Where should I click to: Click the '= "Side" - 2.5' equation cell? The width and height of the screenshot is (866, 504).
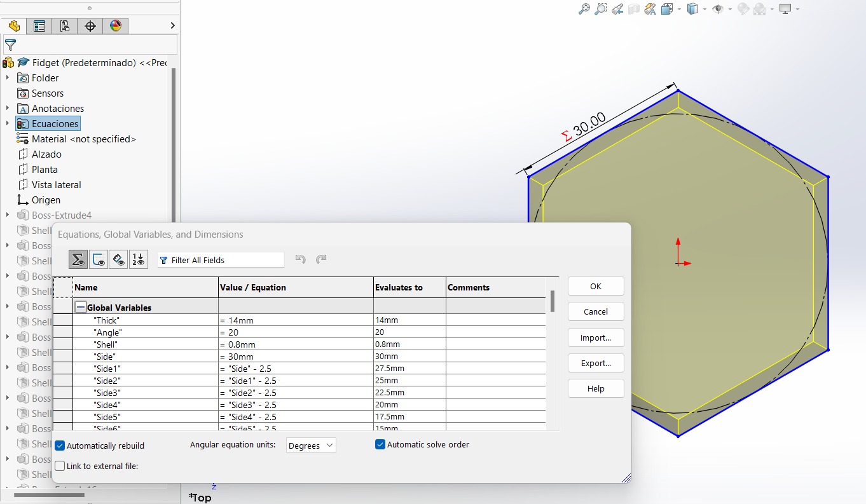click(296, 369)
